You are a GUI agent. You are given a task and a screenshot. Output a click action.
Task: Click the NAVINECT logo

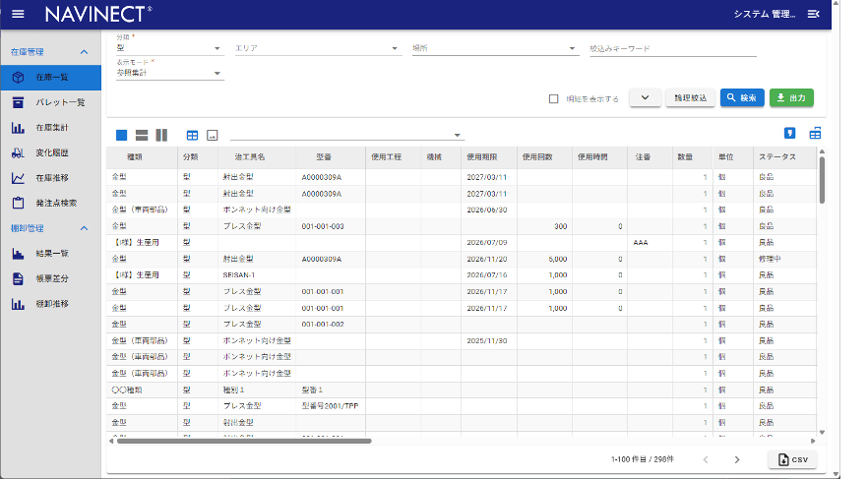point(98,14)
